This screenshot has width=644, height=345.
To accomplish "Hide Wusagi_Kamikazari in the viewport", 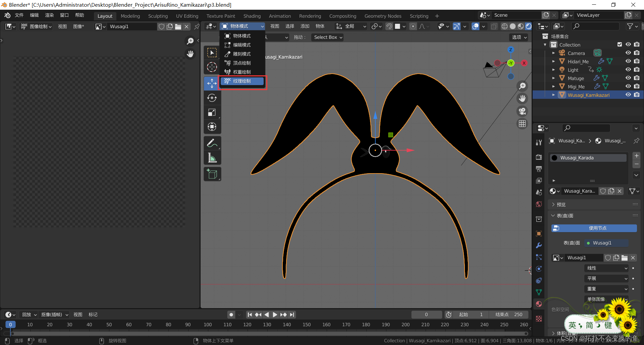I will [x=628, y=95].
